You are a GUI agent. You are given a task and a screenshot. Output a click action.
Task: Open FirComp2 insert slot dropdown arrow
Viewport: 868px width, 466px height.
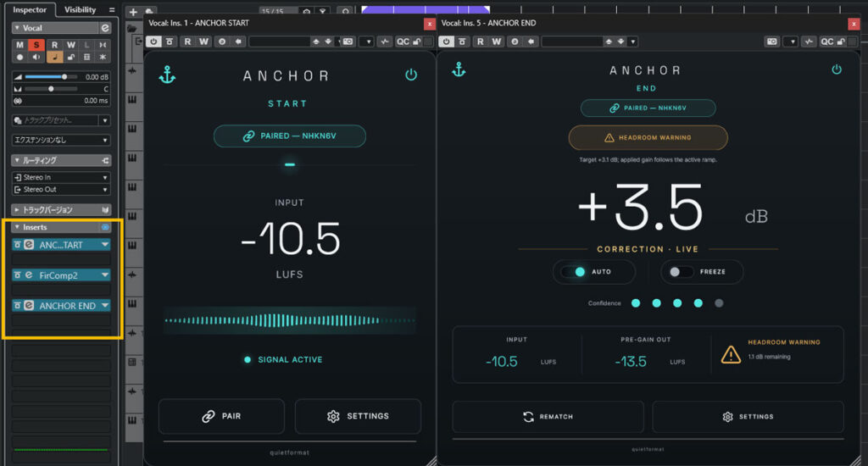click(x=104, y=275)
